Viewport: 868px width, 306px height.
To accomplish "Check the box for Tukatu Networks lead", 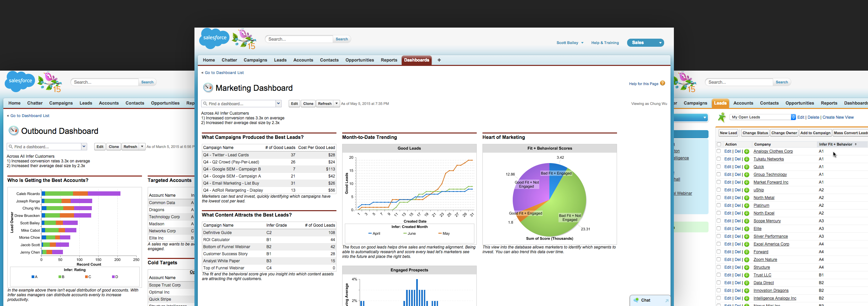I will coord(719,159).
